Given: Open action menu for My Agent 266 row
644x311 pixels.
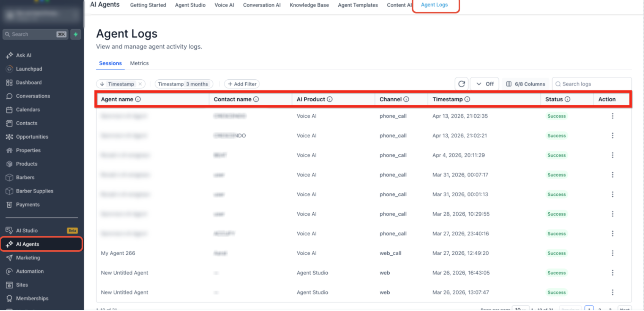Looking at the screenshot, I should coord(612,253).
